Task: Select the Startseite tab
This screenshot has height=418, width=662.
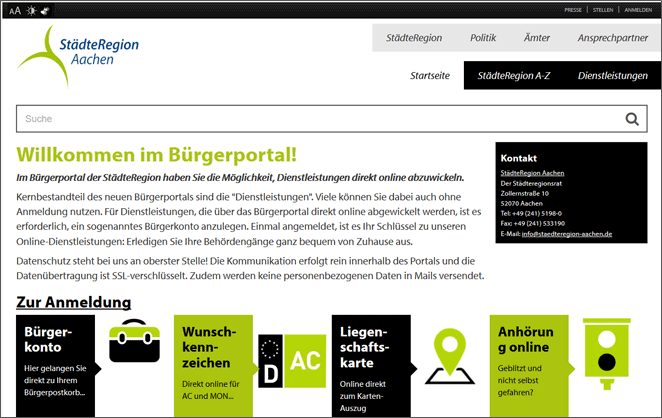Action: (430, 76)
